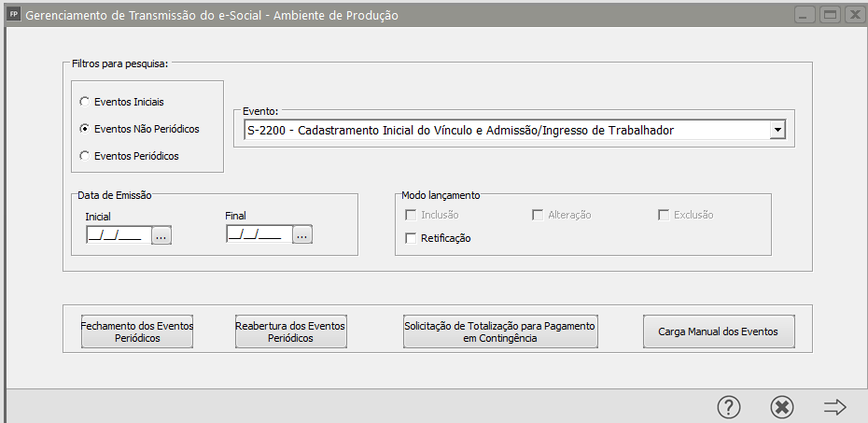The height and width of the screenshot is (423, 868).
Task: Click the Inicial date input field
Action: pyautogui.click(x=116, y=236)
